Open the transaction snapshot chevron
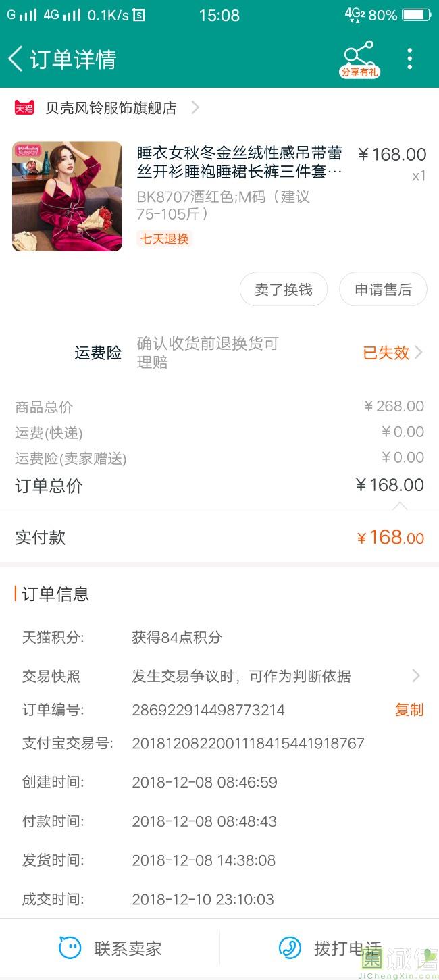 (x=415, y=675)
